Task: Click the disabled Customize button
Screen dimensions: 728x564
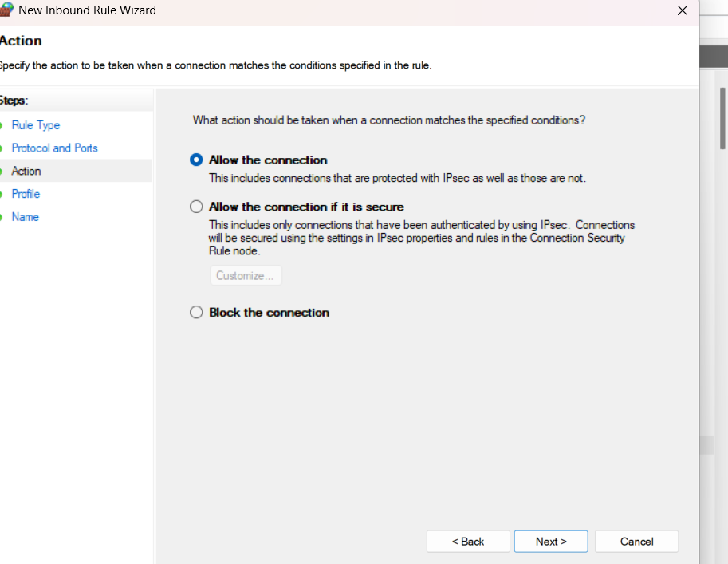Action: click(x=246, y=275)
